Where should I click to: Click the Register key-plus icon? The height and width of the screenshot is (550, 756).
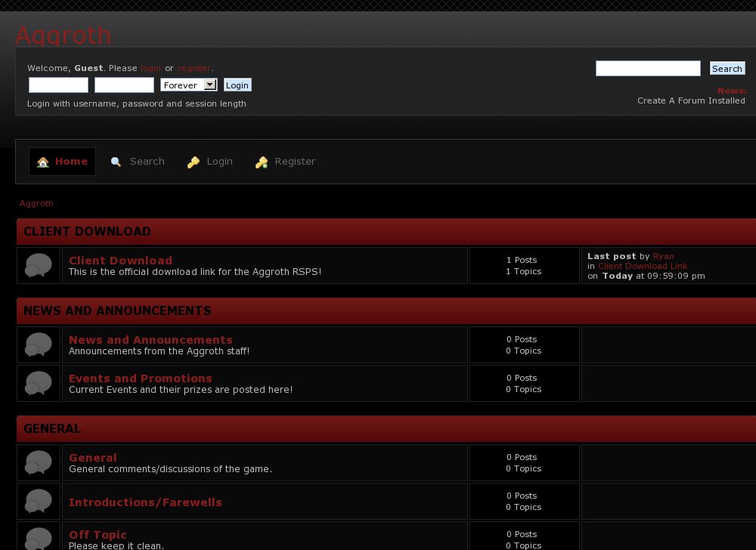(x=262, y=162)
